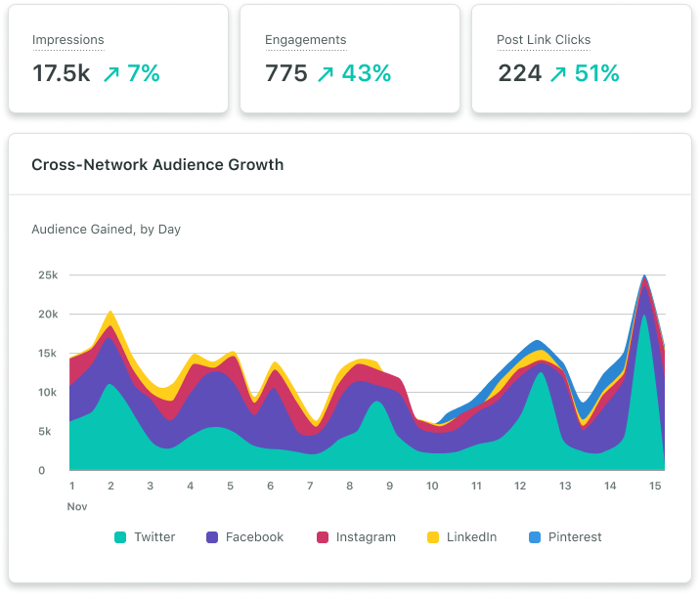The image size is (700, 595).
Task: Click the Twitter legend color swatch
Action: (120, 537)
